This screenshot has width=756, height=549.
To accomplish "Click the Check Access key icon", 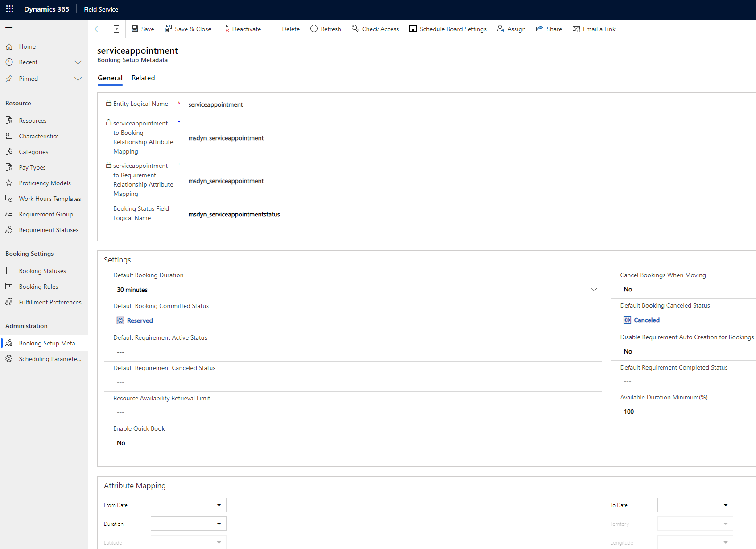I will [355, 29].
